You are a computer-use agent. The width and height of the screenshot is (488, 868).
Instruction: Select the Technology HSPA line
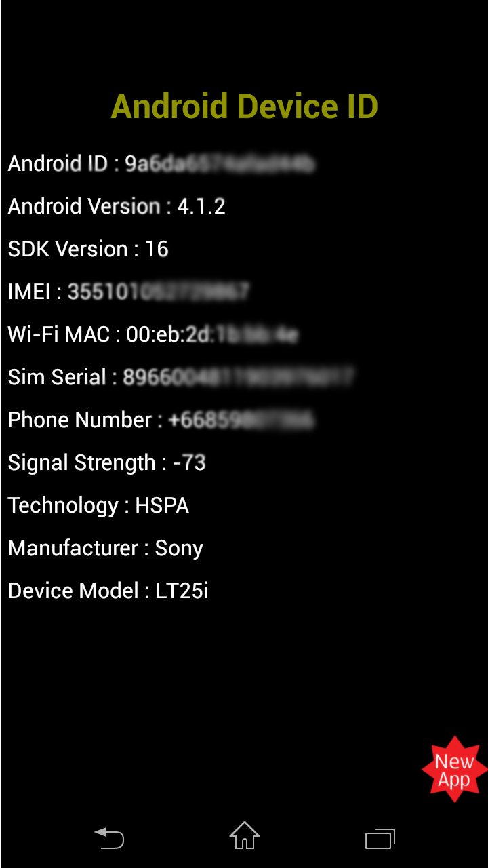(x=98, y=505)
